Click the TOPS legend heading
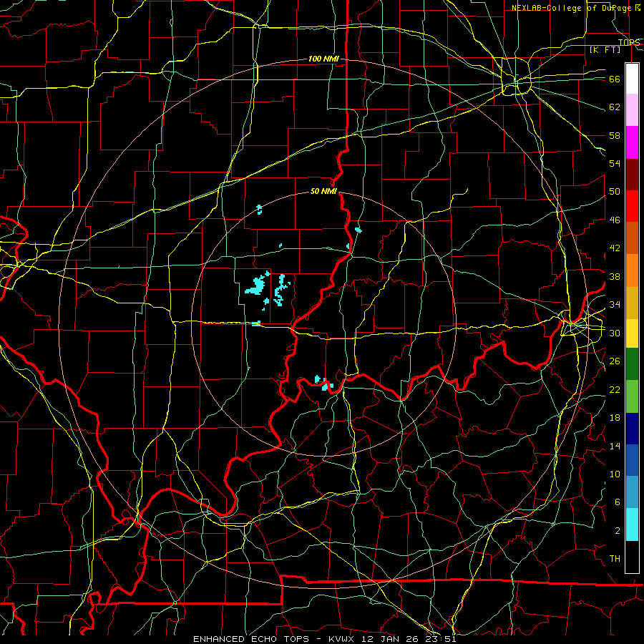Image resolution: width=644 pixels, height=644 pixels. 629,42
